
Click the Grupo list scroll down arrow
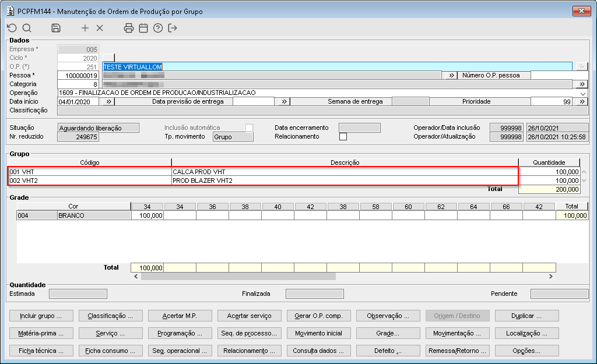(584, 181)
